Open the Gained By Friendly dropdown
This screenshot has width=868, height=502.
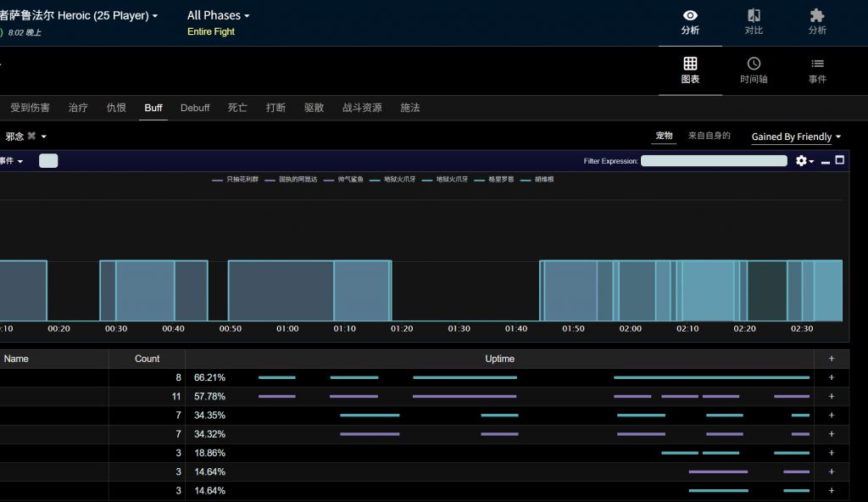[x=796, y=137]
